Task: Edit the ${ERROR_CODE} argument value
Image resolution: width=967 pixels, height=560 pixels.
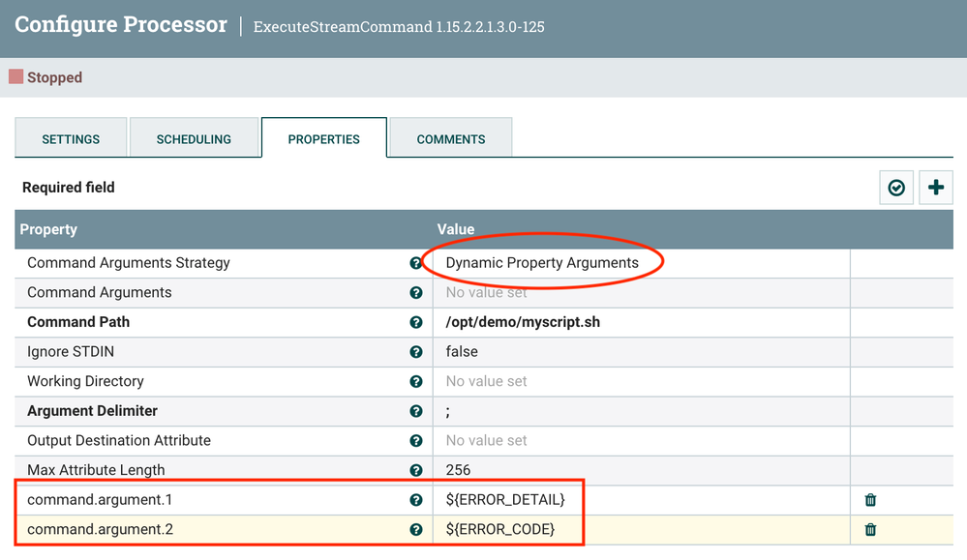Action: coord(642,529)
